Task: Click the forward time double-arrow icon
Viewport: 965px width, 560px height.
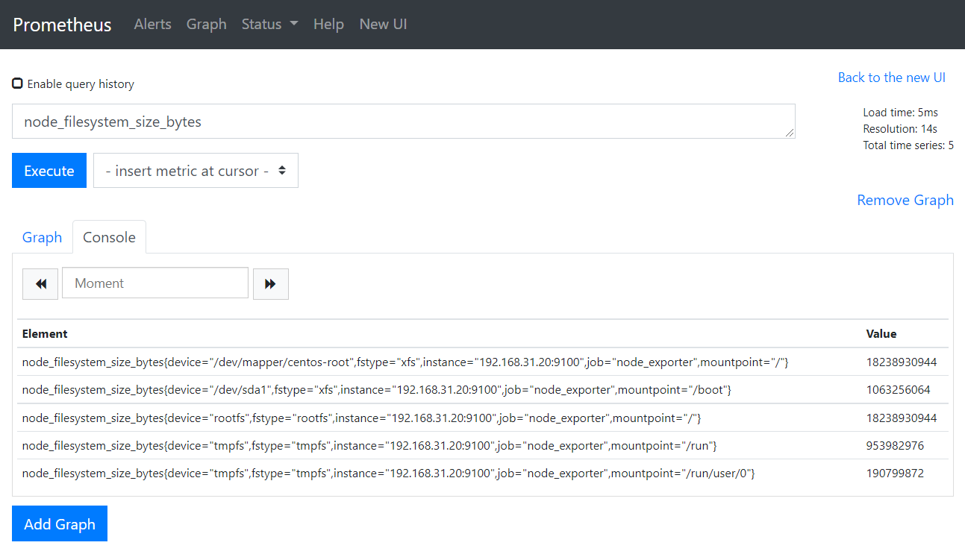Action: click(270, 284)
